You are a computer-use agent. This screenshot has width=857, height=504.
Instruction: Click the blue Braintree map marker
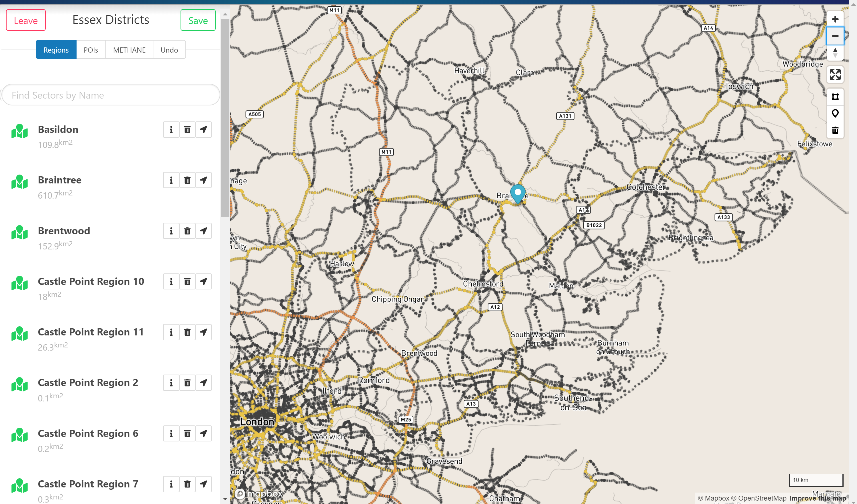pyautogui.click(x=517, y=193)
